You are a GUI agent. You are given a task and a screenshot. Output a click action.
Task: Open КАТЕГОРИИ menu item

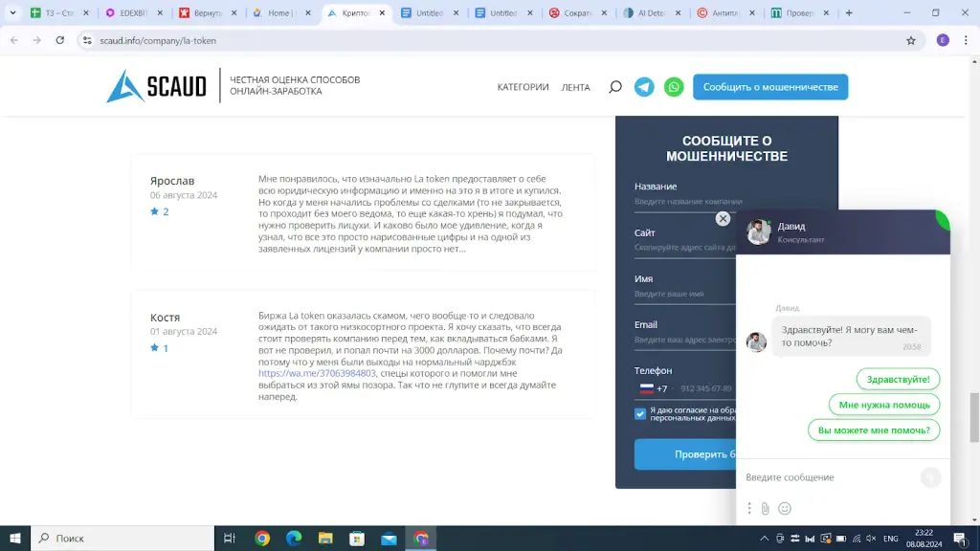[523, 87]
